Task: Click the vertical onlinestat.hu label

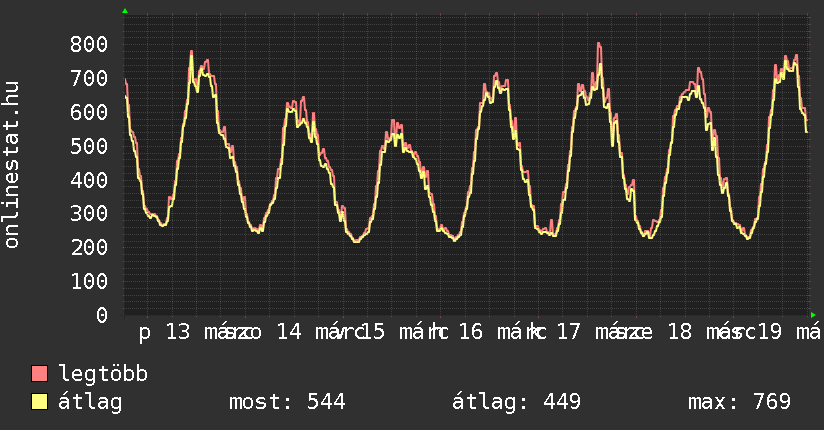Action: pos(13,164)
